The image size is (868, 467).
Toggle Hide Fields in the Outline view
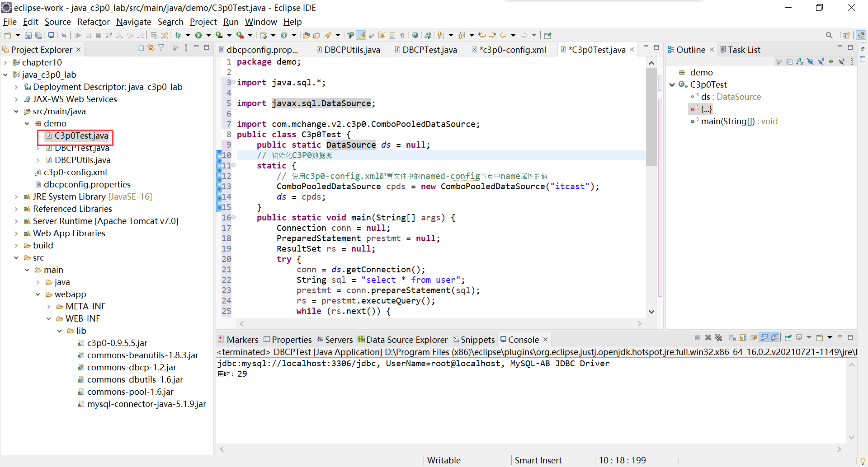(810, 61)
